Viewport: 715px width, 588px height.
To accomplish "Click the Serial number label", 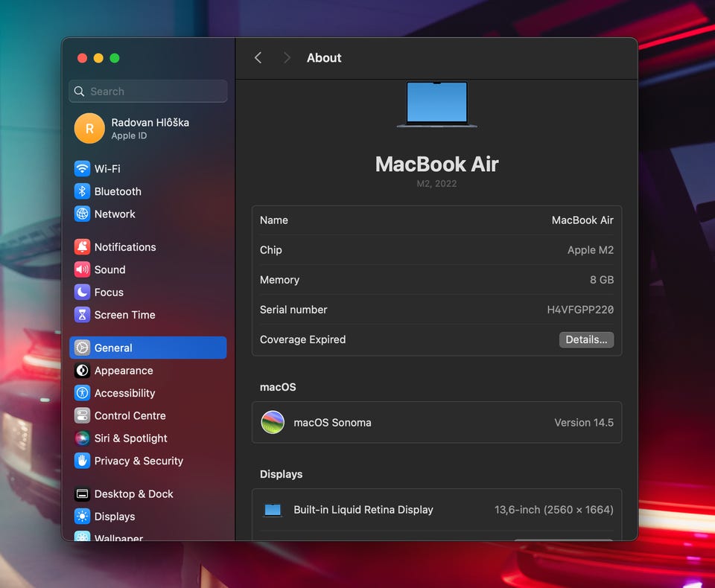I will click(293, 310).
